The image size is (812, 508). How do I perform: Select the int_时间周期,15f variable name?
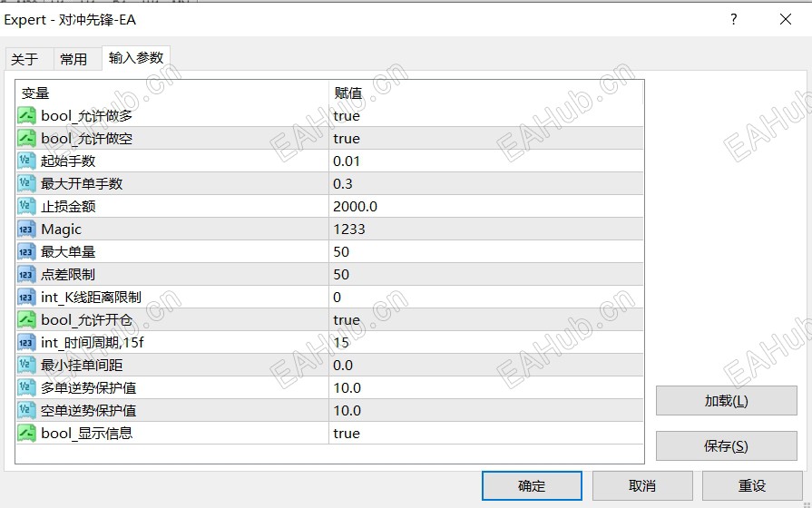[x=93, y=342]
